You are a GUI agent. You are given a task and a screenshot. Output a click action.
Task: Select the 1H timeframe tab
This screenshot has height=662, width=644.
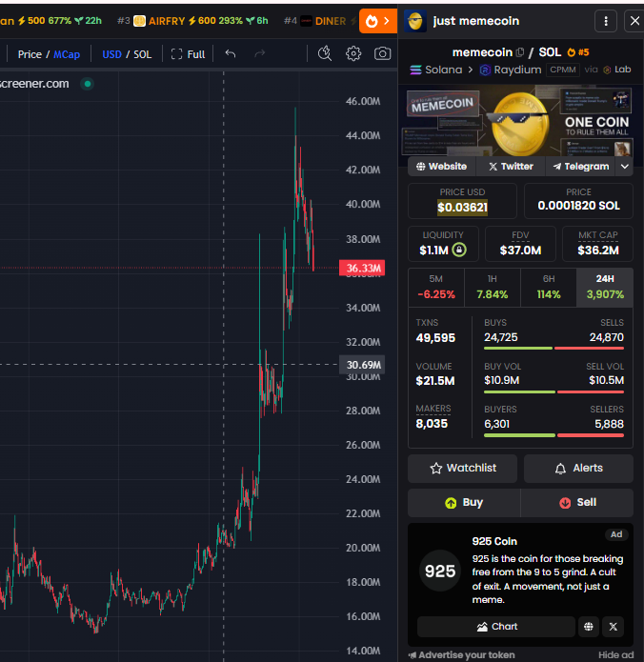[x=492, y=287]
